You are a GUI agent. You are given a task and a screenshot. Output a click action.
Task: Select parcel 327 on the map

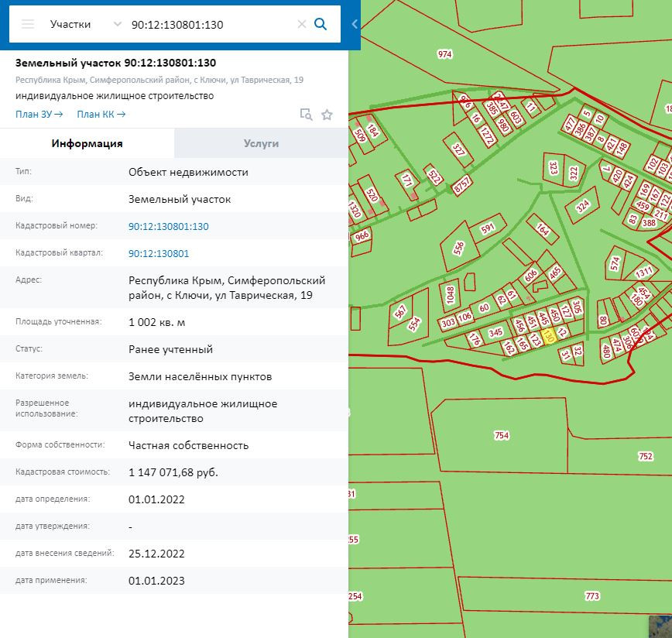click(458, 150)
